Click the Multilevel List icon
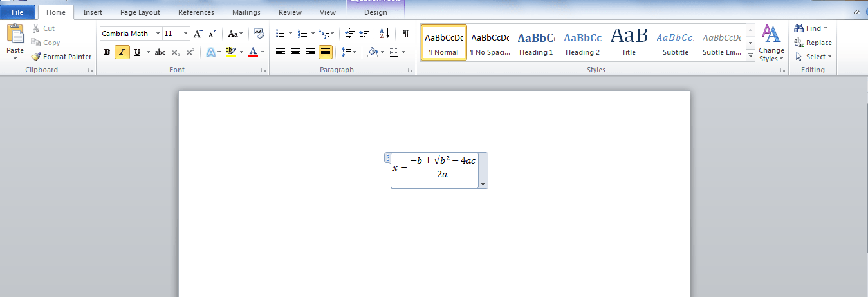 pos(325,33)
